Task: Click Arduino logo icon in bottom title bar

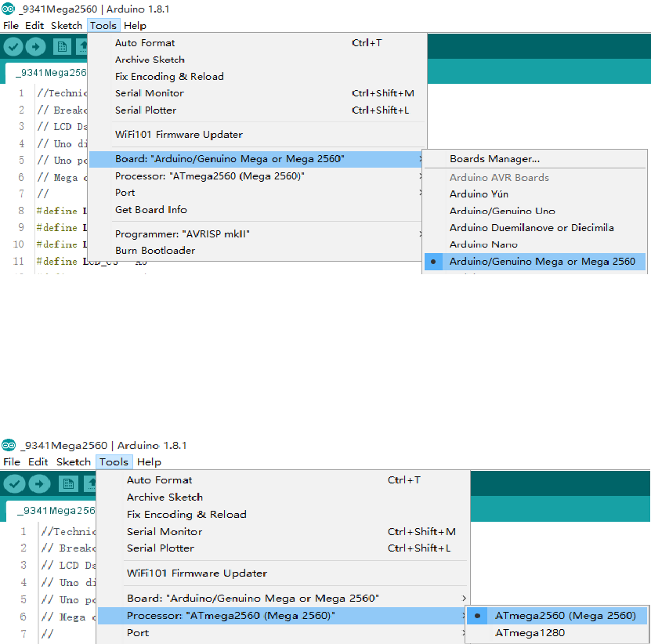Action: [x=9, y=445]
